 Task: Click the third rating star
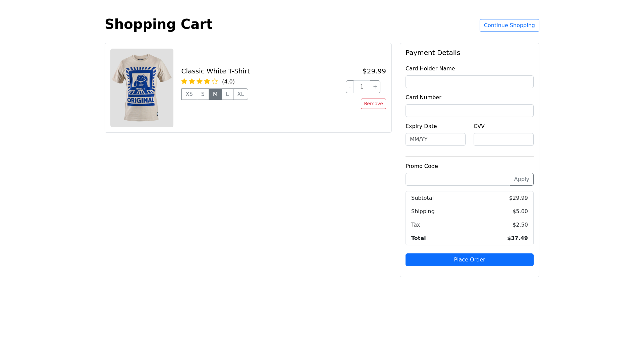[x=200, y=81]
